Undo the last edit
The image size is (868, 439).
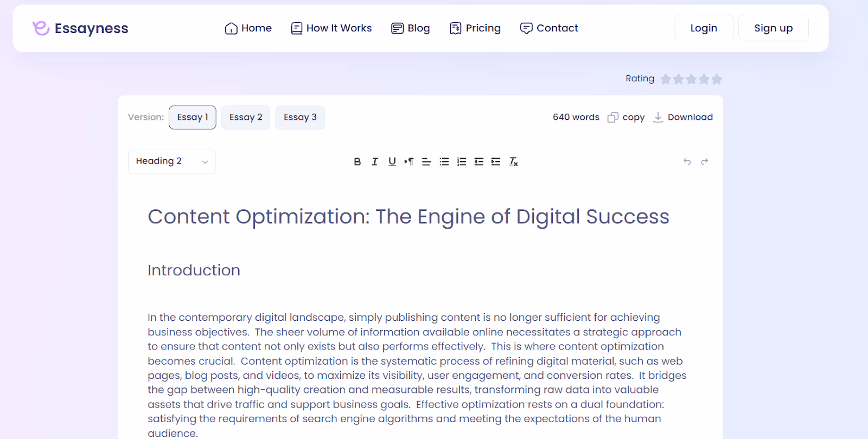click(x=687, y=162)
